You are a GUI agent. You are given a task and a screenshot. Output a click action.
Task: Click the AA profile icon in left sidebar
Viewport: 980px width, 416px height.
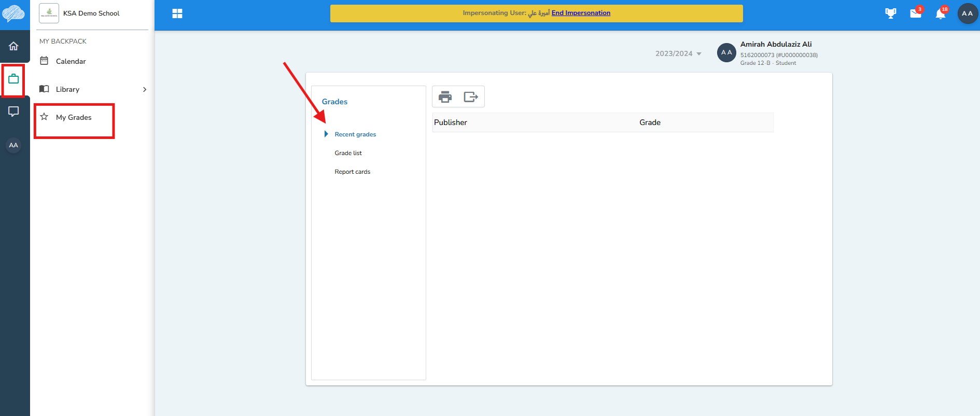(x=13, y=145)
